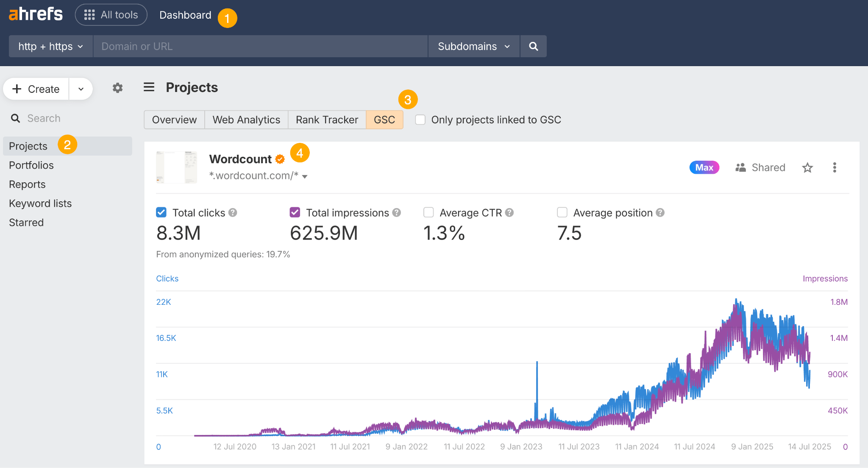Click the hamburger icon beside Projects heading

(149, 87)
